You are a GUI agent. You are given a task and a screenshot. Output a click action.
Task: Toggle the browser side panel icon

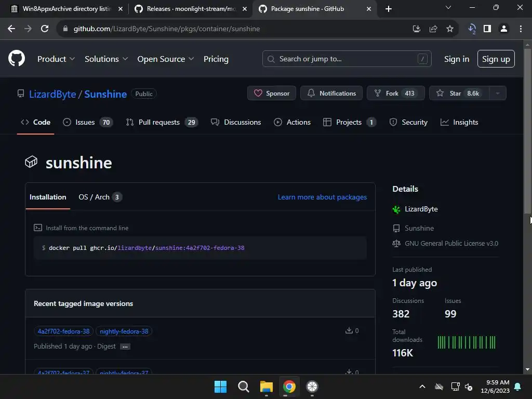point(487,29)
